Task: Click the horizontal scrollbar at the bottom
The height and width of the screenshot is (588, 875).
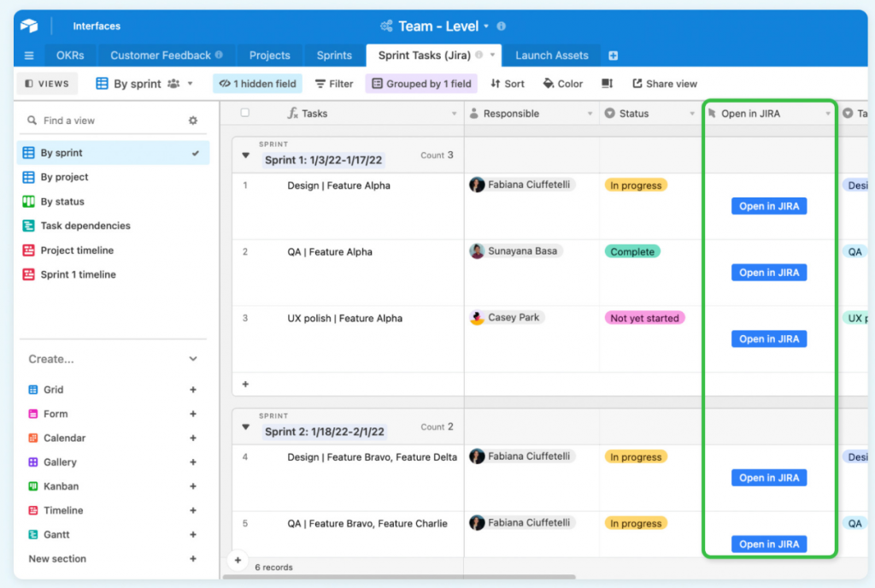Action: coord(399,577)
